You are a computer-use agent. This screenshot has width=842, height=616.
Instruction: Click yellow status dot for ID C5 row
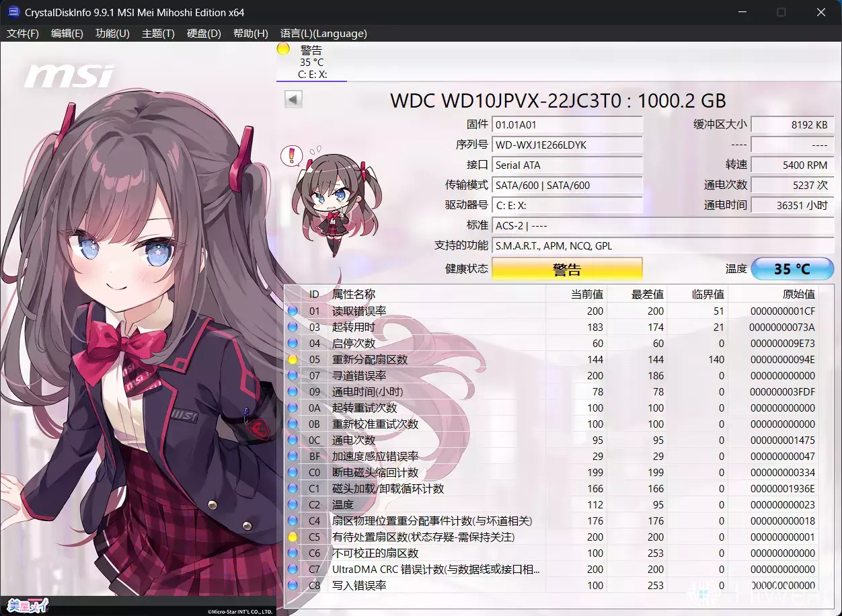pyautogui.click(x=293, y=537)
